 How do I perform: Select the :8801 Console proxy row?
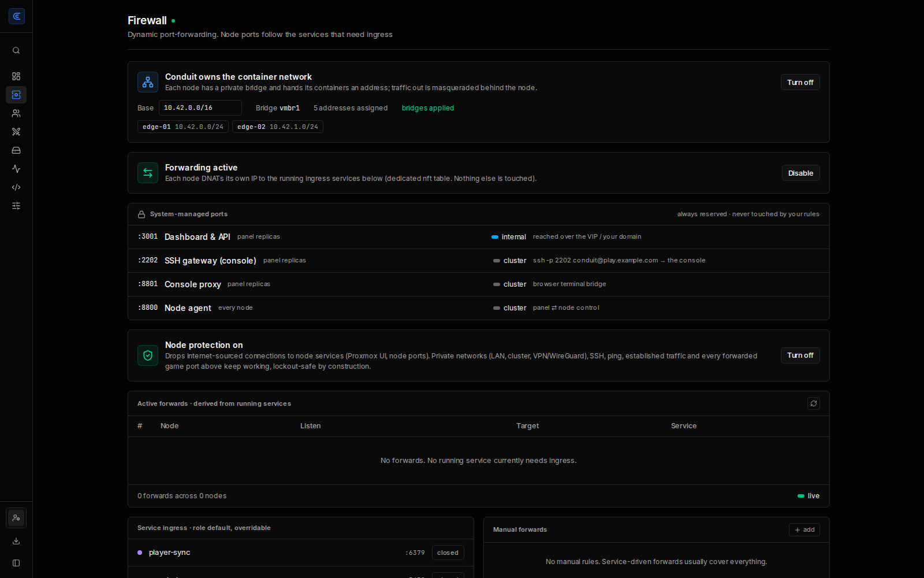[x=479, y=284]
